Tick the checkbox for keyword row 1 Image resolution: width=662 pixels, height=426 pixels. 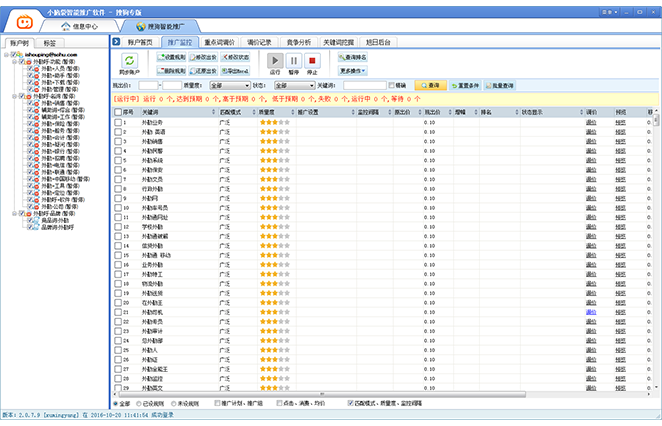click(116, 122)
